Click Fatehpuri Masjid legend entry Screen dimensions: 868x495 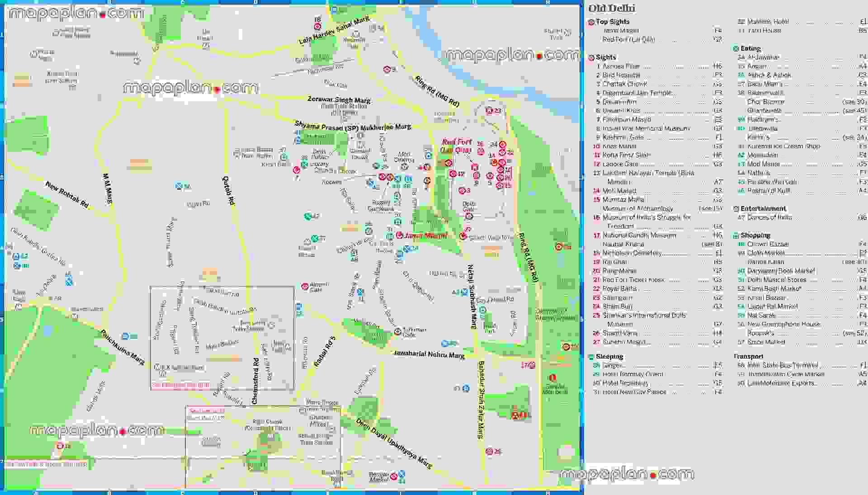click(x=660, y=120)
